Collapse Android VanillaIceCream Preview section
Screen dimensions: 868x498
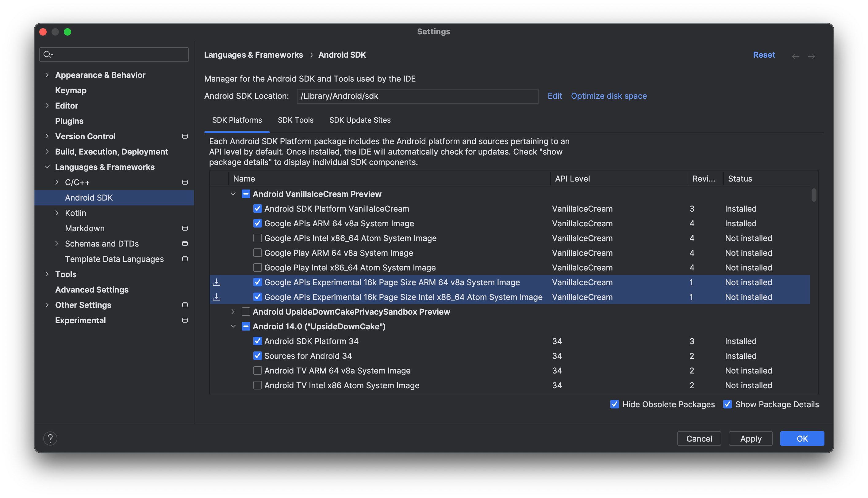[x=233, y=194]
